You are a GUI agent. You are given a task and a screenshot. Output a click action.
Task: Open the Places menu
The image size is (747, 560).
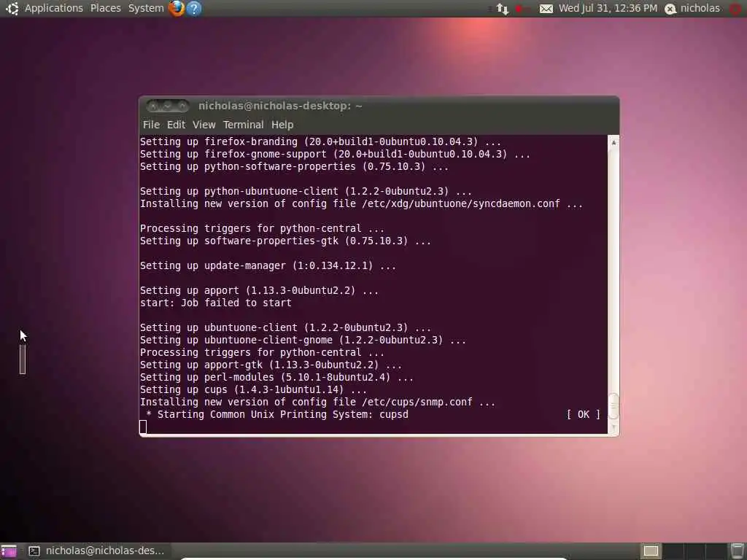tap(105, 8)
